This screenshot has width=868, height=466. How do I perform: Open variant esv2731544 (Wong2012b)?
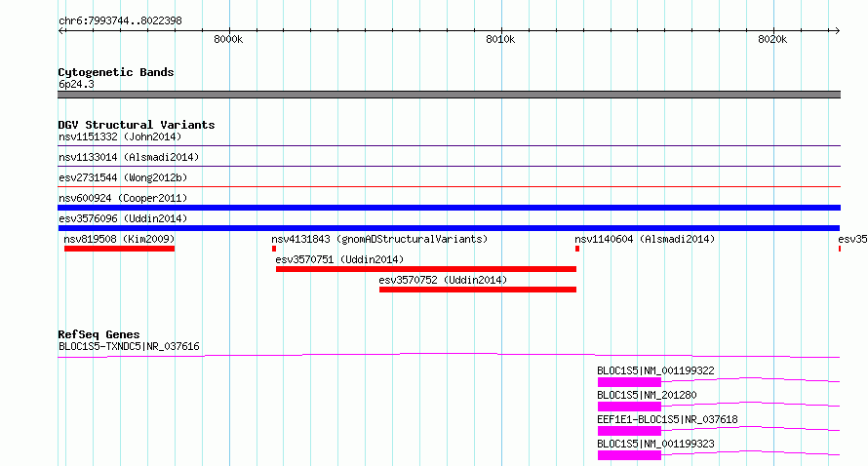[123, 177]
